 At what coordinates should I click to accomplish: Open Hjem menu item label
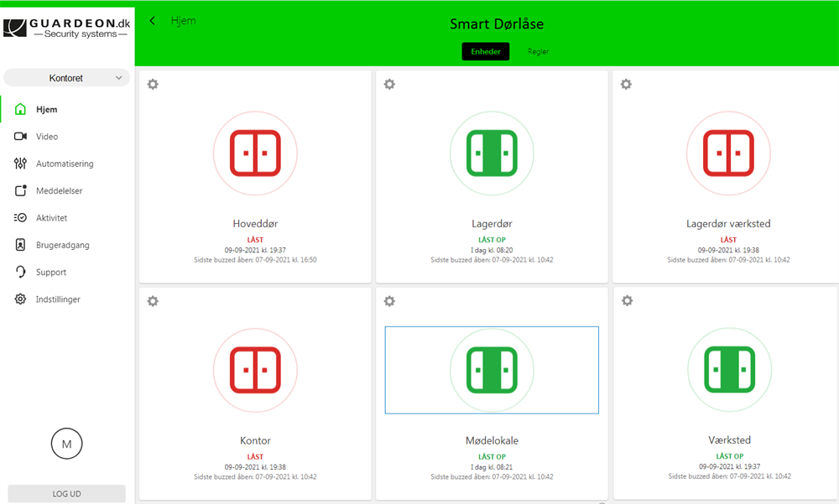(46, 109)
